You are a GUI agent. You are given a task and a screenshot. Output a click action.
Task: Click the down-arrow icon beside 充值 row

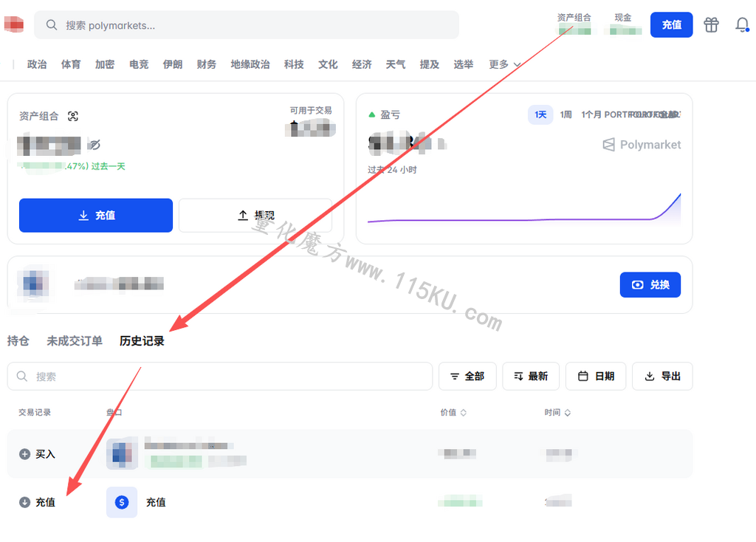pos(24,502)
